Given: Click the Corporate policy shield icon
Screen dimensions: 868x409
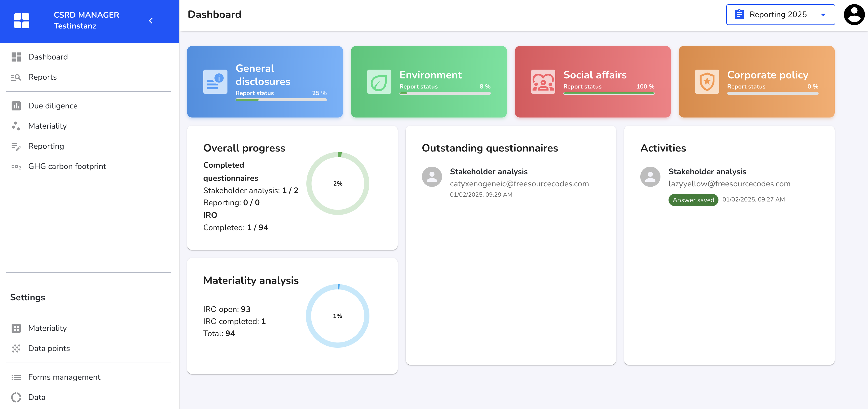Looking at the screenshot, I should pos(707,82).
